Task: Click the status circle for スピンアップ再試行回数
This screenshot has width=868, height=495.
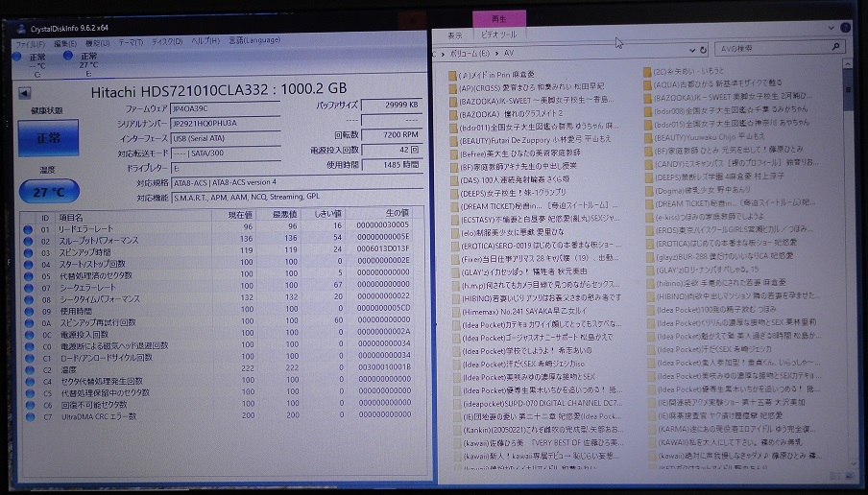Action: click(x=28, y=322)
